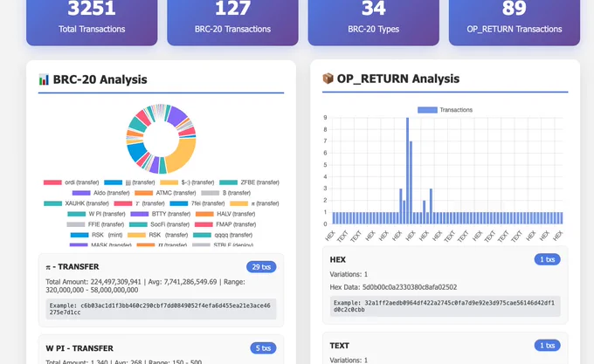Toggle FFIE (transfer) legend entry
Image resolution: width=594 pixels, height=364 pixels.
pos(95,224)
